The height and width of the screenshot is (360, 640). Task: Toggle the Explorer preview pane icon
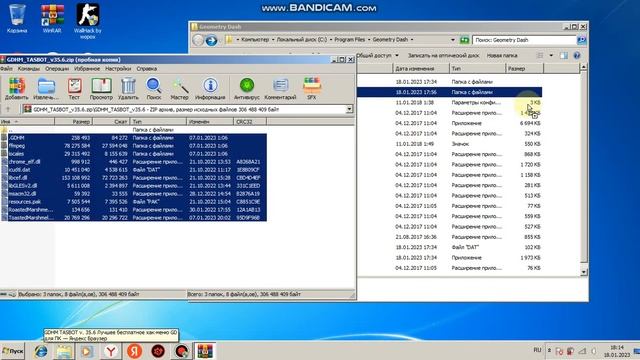[x=564, y=55]
